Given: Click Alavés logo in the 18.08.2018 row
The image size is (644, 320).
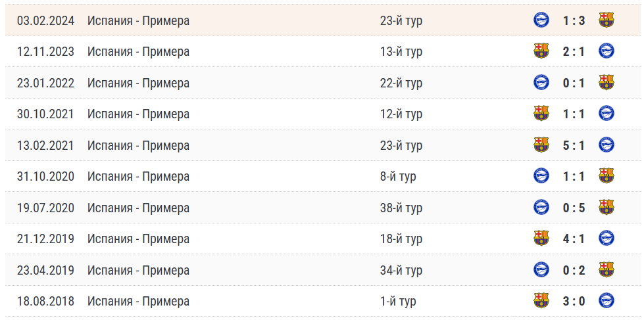Looking at the screenshot, I should (606, 301).
